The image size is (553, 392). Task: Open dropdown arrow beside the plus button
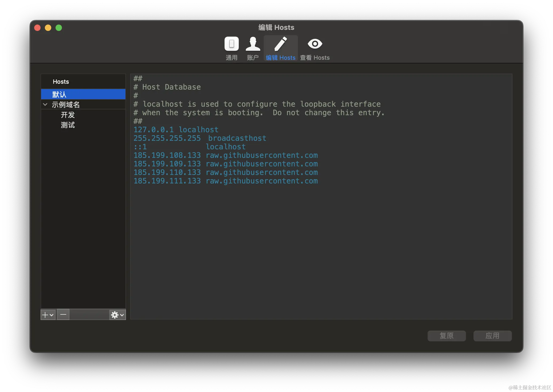[52, 315]
